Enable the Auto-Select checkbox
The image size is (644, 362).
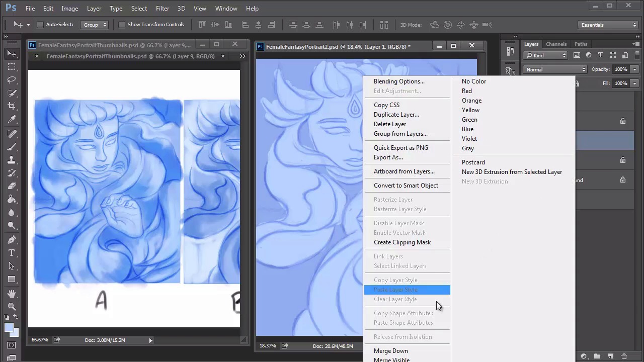pyautogui.click(x=40, y=25)
